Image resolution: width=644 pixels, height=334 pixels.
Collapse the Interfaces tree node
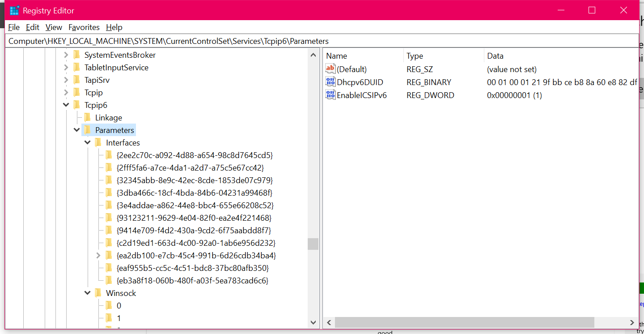[x=88, y=143]
